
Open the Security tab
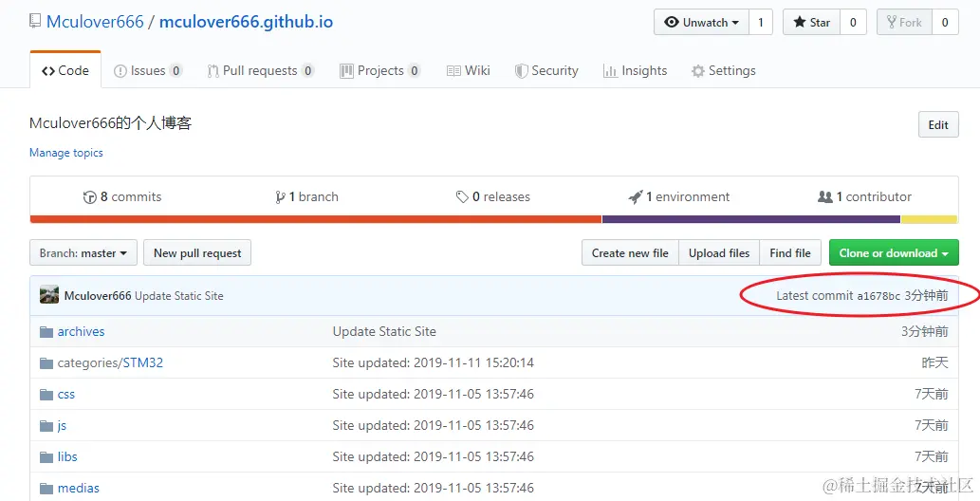pyautogui.click(x=546, y=70)
